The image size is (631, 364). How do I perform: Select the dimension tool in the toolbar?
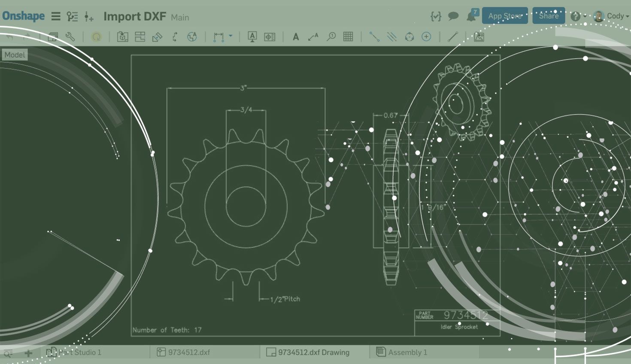click(218, 37)
